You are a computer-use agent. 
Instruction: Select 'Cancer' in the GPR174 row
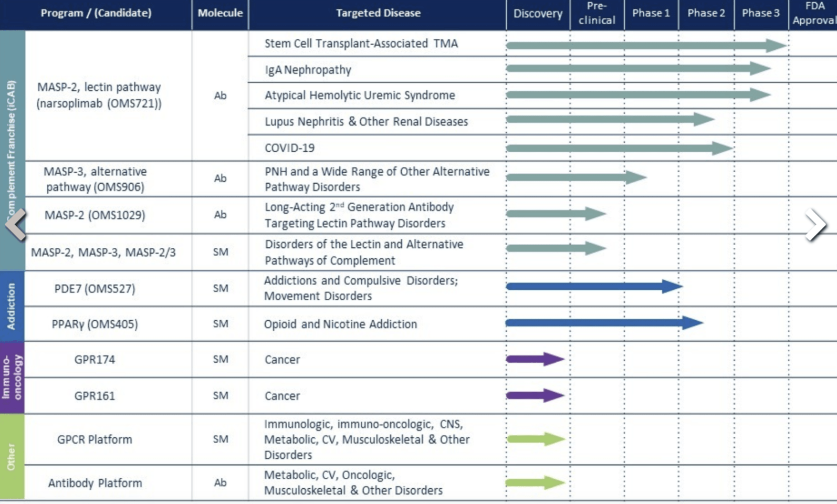click(x=282, y=360)
